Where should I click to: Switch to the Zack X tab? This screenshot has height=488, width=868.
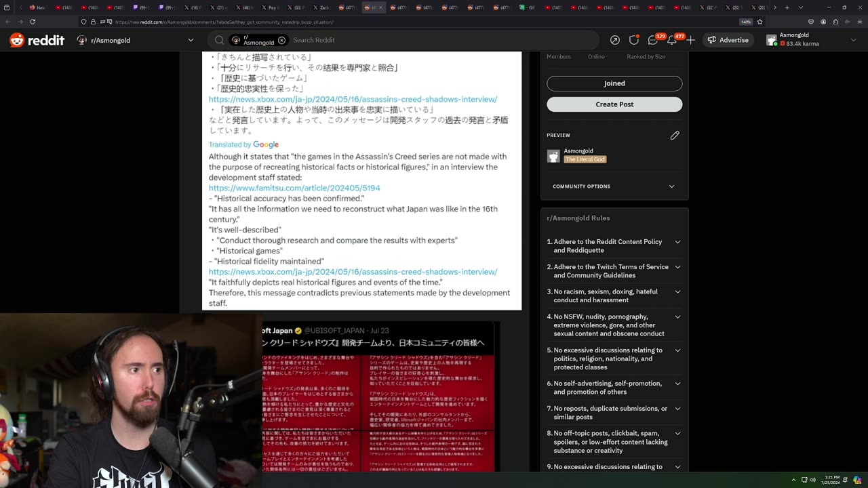[323, 7]
